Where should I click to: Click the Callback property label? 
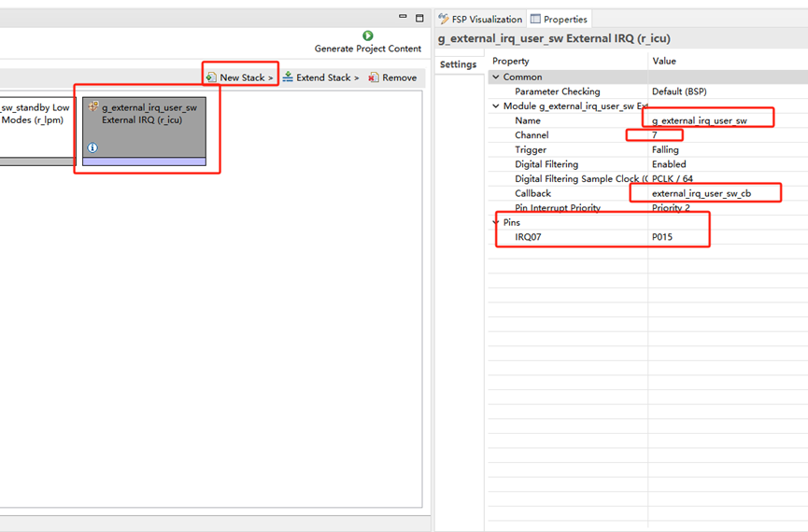(x=532, y=193)
